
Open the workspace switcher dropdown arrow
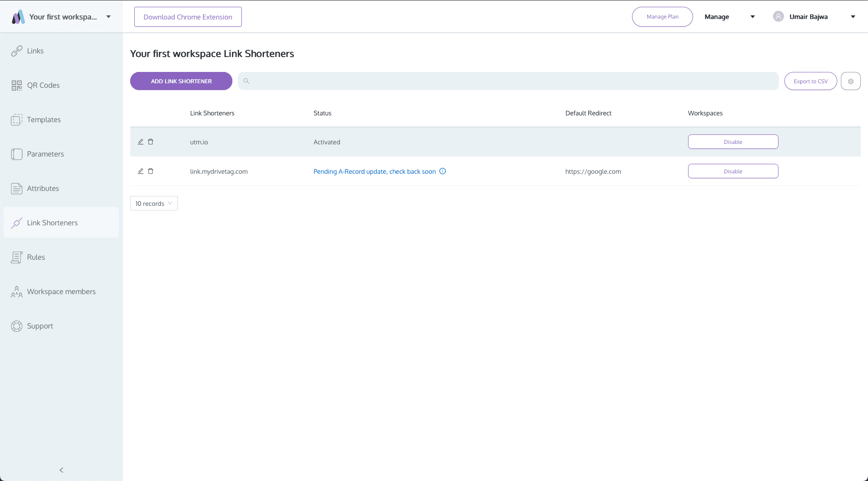(108, 17)
